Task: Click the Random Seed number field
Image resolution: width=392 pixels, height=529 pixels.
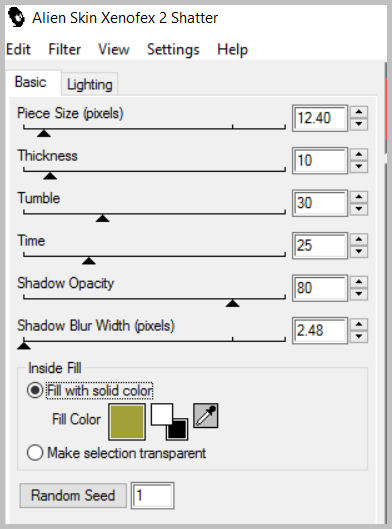Action: point(152,495)
